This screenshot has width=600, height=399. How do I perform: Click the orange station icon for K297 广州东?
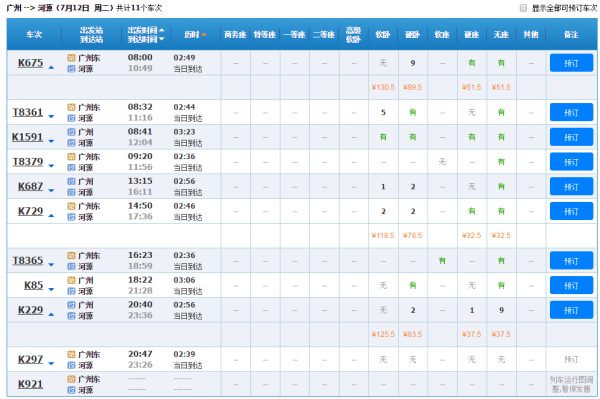[x=71, y=354]
